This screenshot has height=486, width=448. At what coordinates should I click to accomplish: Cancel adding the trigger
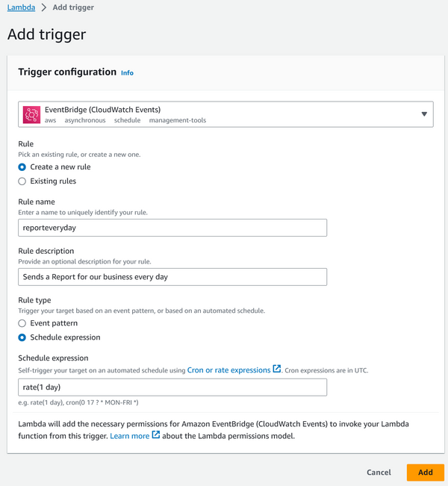[x=379, y=473]
